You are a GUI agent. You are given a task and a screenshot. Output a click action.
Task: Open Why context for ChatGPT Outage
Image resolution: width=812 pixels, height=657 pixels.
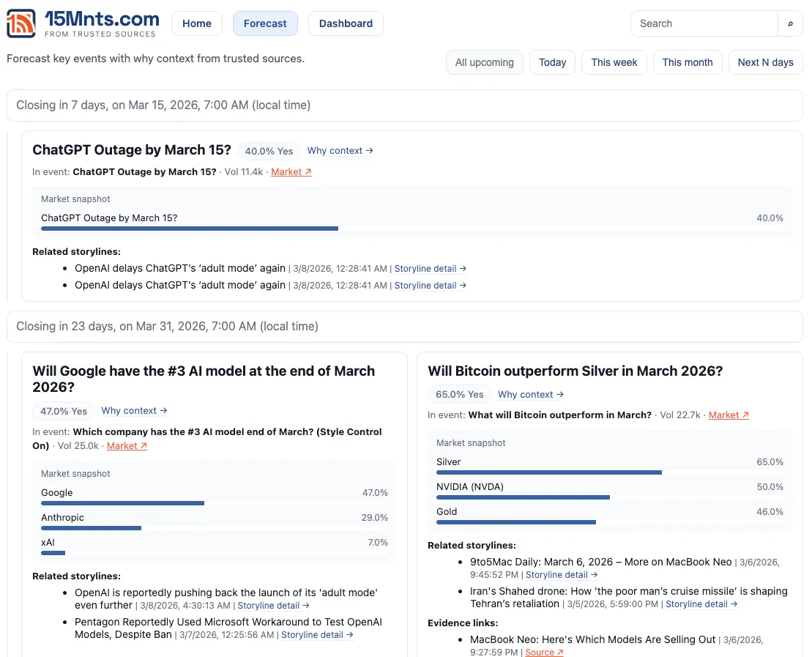(340, 151)
